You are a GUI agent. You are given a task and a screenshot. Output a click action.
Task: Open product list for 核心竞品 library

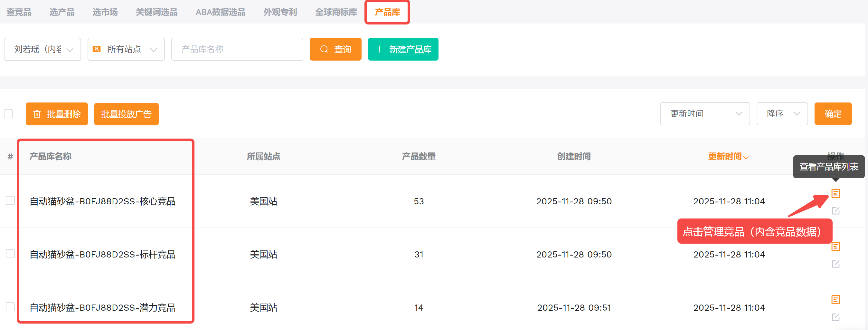835,193
